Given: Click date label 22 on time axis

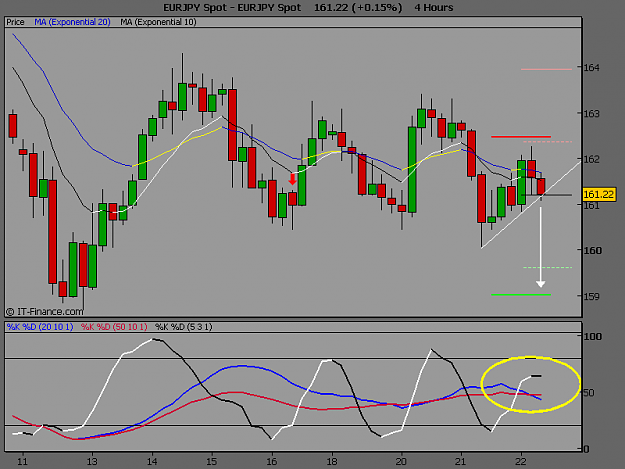Looking at the screenshot, I should click(521, 462).
